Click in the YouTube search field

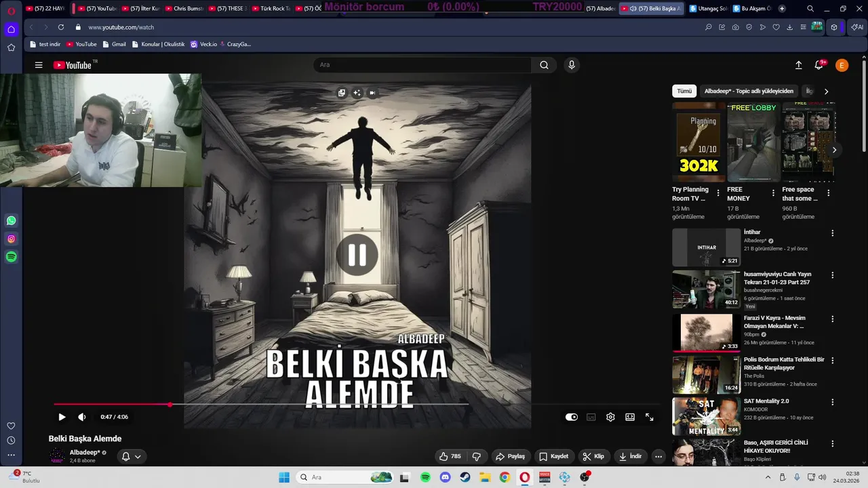click(423, 65)
